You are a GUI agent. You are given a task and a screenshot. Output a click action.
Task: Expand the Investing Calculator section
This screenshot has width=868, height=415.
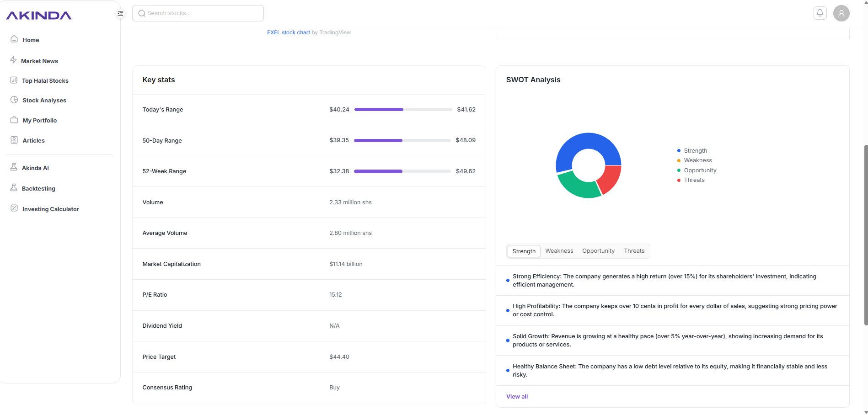[50, 209]
